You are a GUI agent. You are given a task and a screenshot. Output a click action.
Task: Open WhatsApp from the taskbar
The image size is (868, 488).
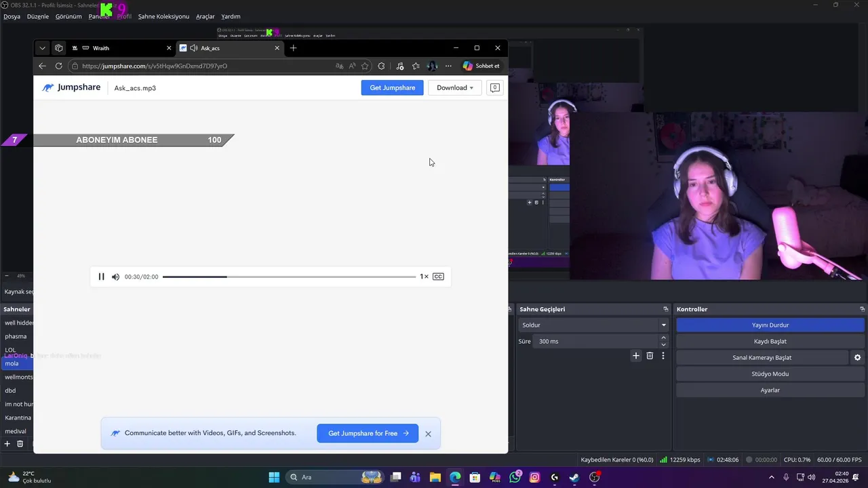pyautogui.click(x=515, y=477)
